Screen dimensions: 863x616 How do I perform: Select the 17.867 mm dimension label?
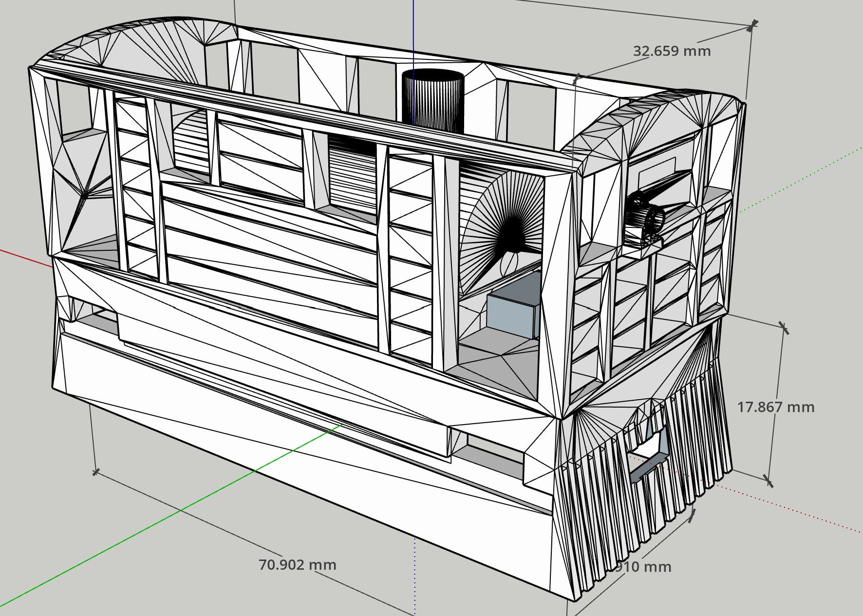[x=775, y=407]
